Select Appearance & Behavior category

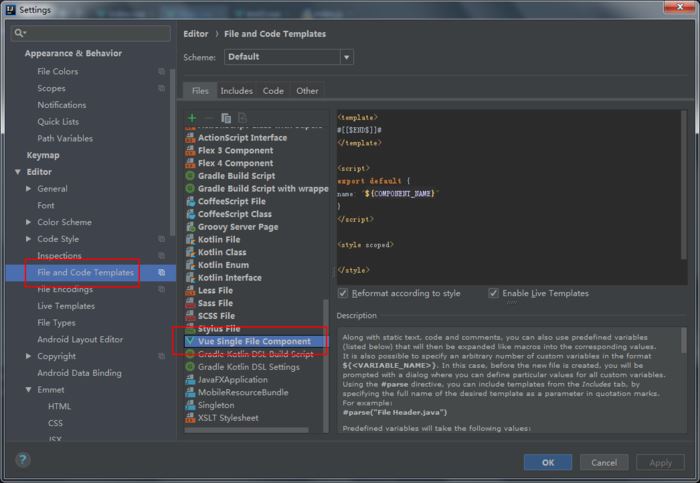coord(73,53)
